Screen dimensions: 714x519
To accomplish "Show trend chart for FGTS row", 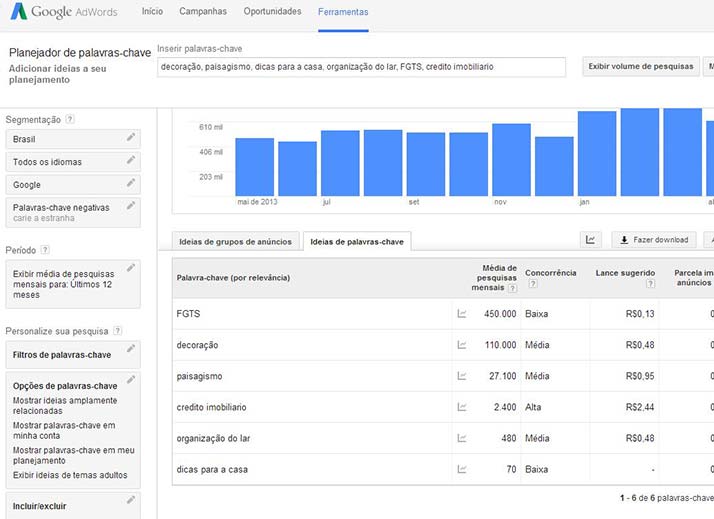I will click(462, 314).
